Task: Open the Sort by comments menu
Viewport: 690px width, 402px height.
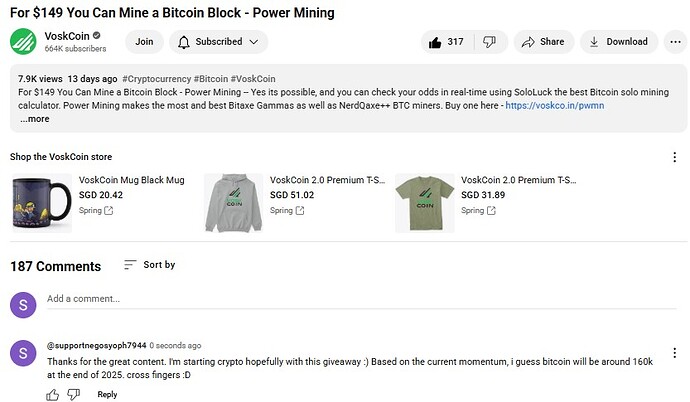Action: coord(150,265)
